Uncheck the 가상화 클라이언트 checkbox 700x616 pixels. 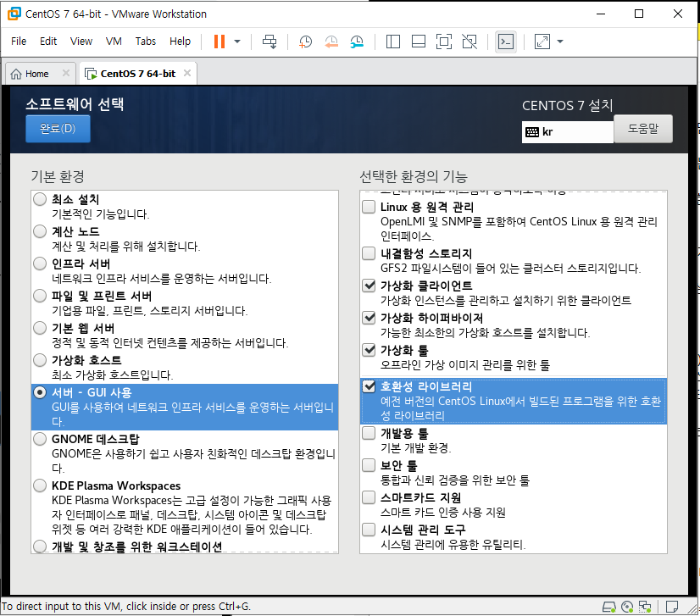tap(369, 286)
